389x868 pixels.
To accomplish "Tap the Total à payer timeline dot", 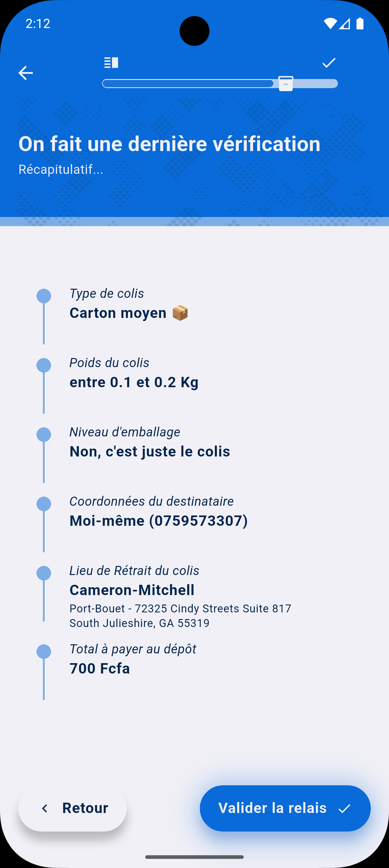I will [44, 652].
